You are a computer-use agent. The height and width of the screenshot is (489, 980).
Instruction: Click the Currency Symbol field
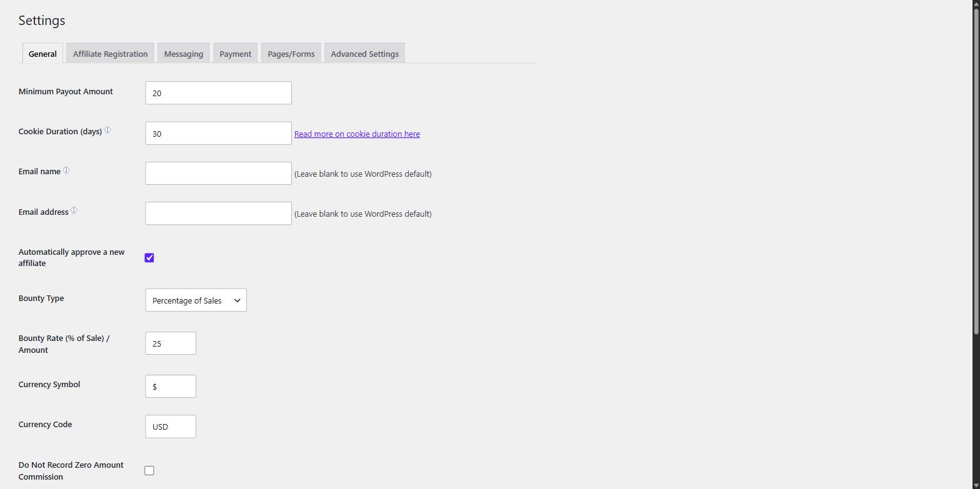pyautogui.click(x=171, y=387)
